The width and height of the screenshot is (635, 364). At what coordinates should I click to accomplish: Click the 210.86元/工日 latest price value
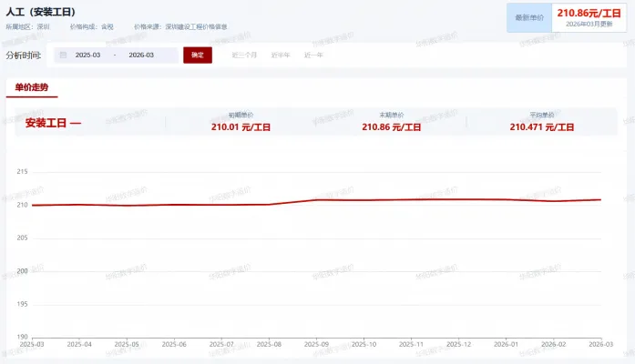589,14
